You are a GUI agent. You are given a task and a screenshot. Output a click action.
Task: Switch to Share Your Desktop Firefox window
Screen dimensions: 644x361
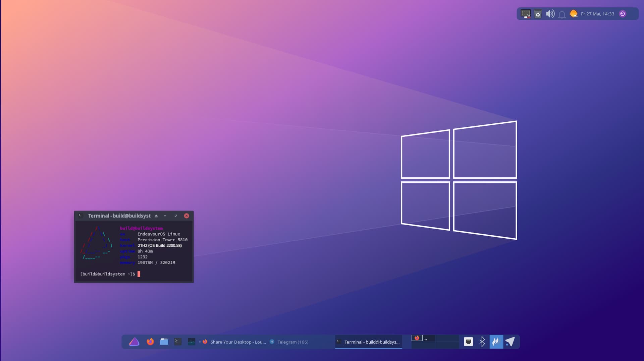point(234,342)
